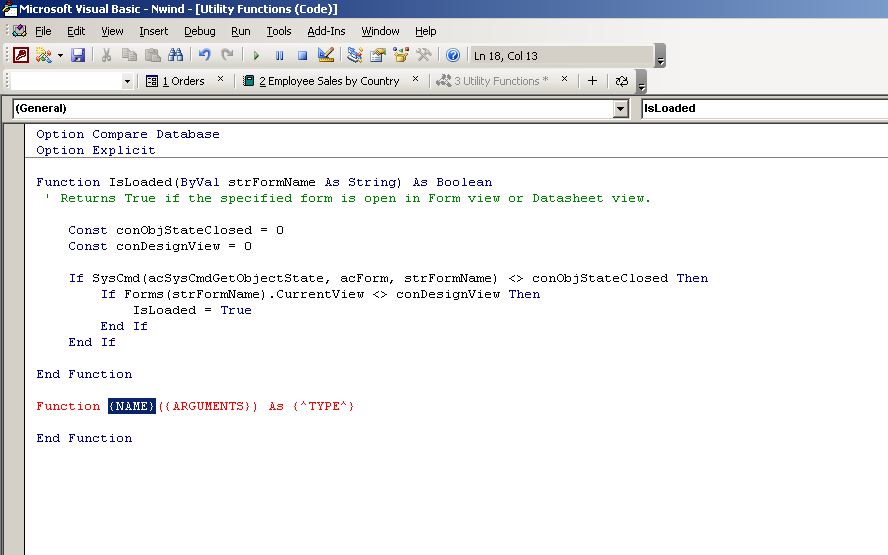The image size is (888, 555).
Task: Close the Utility Functions tab
Action: pos(565,79)
